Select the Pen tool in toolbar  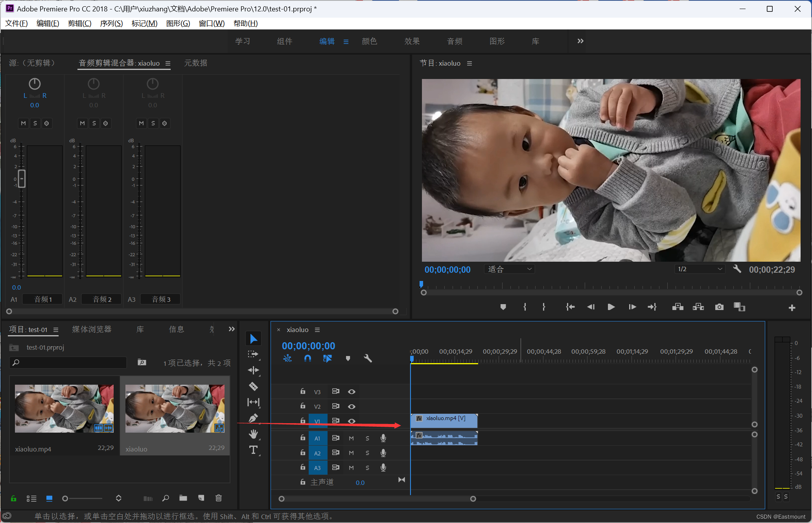tap(254, 418)
